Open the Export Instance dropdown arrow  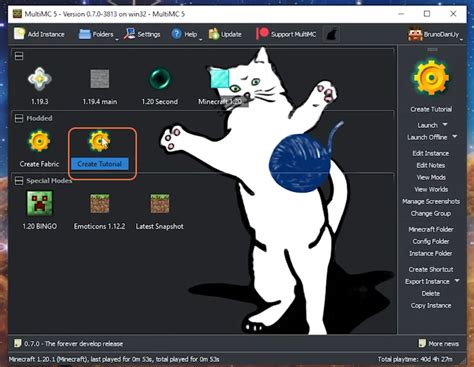point(457,281)
